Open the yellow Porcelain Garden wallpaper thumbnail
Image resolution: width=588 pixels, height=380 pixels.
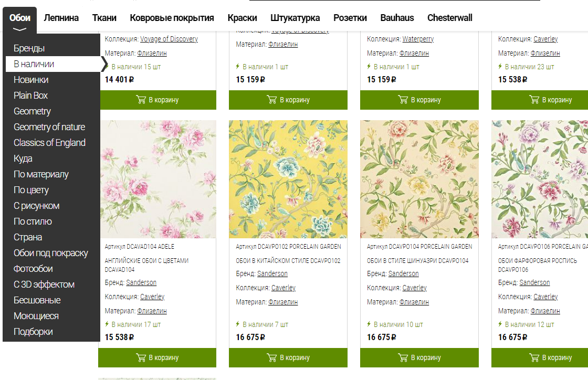(x=288, y=179)
